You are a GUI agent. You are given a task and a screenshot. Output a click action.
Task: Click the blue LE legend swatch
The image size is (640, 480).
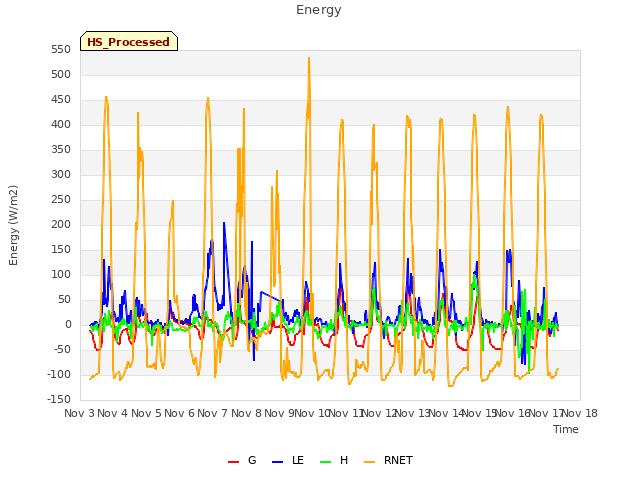(x=277, y=462)
